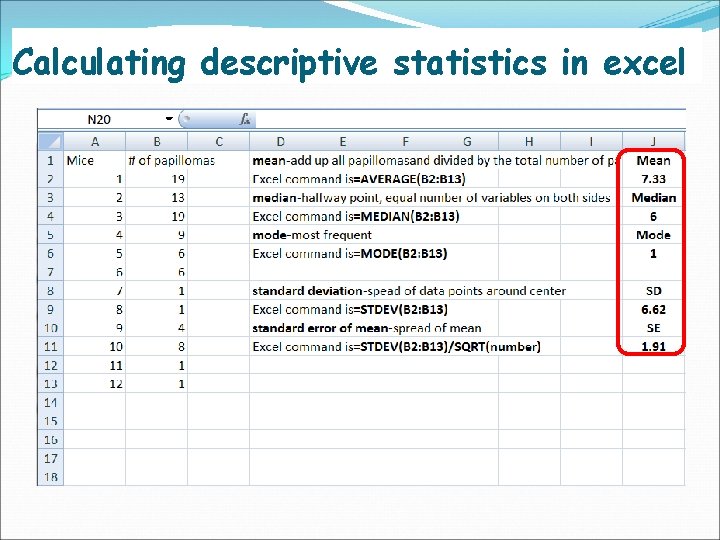Click the STDEV/SQRT(number) command cell

point(396,347)
